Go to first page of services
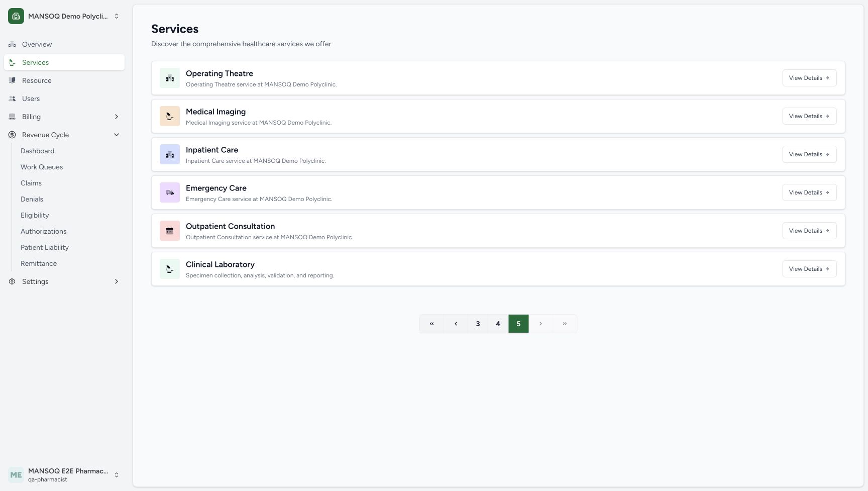This screenshot has height=491, width=868. [x=431, y=324]
